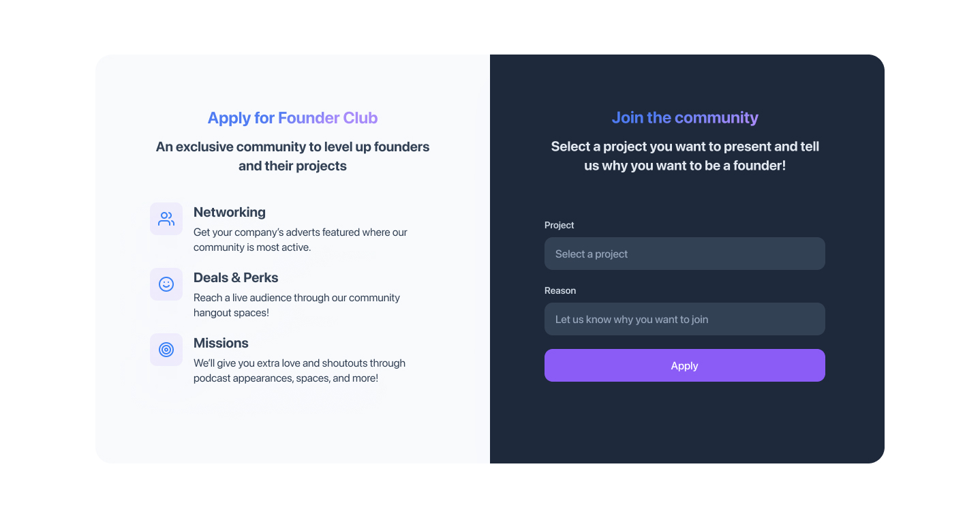Image resolution: width=980 pixels, height=518 pixels.
Task: Click the Networking description about company adverts
Action: pos(300,240)
